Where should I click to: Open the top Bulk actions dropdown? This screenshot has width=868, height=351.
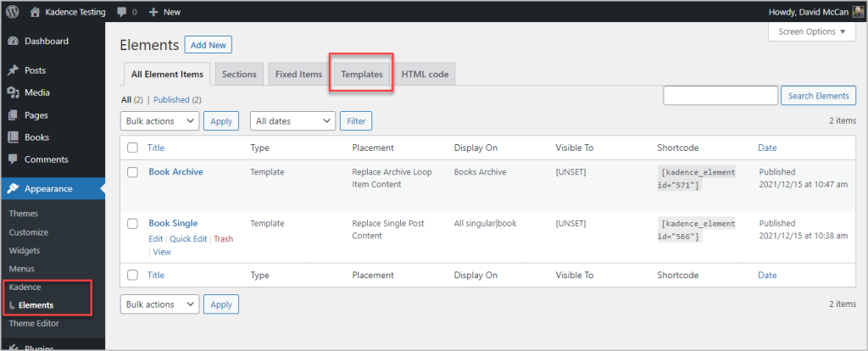(160, 121)
